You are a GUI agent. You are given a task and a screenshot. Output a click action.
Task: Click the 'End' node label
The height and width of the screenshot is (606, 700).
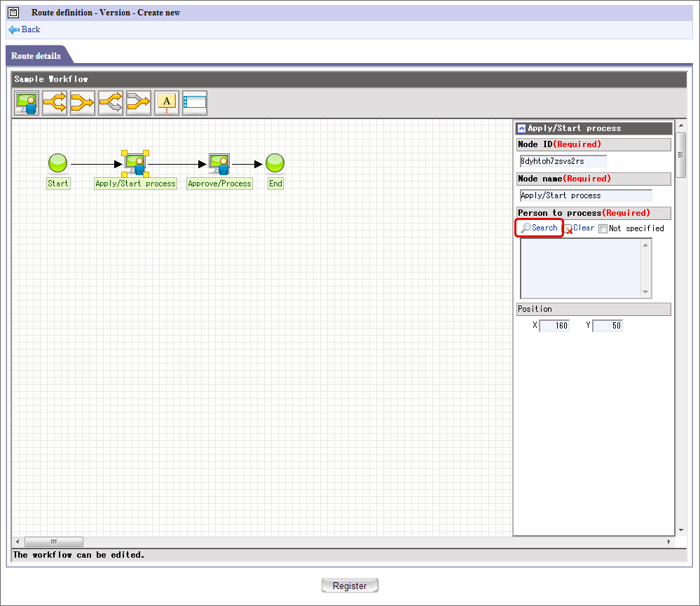(x=275, y=184)
